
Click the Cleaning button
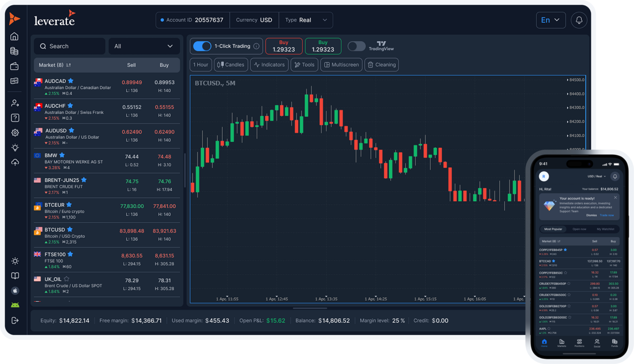click(382, 65)
